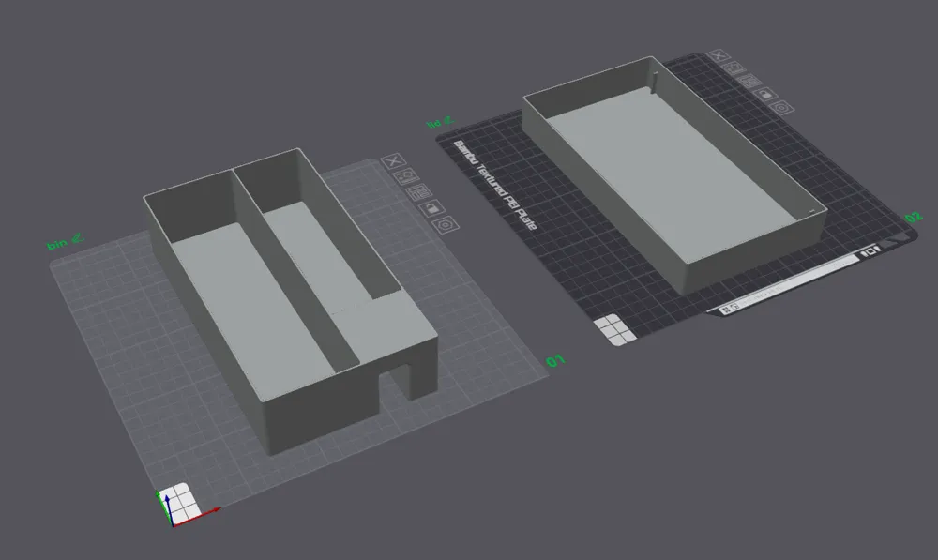The height and width of the screenshot is (560, 938).
Task: Open plate settings for plate 02
Action: [781, 108]
